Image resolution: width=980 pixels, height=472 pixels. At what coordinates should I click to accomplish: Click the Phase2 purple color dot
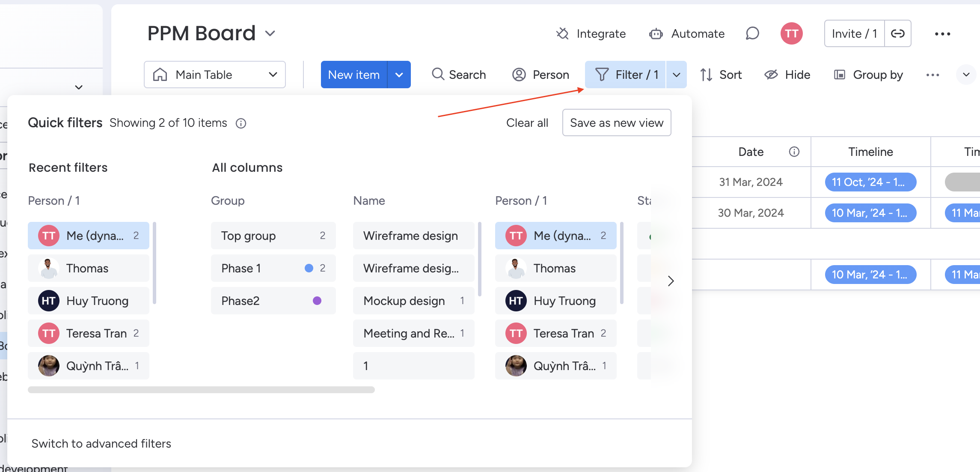317,301
